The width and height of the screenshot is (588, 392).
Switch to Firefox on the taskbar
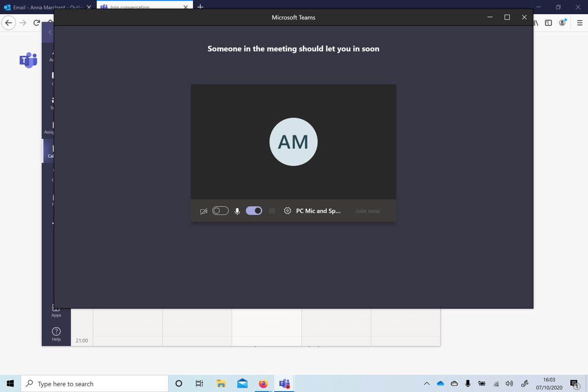point(263,384)
